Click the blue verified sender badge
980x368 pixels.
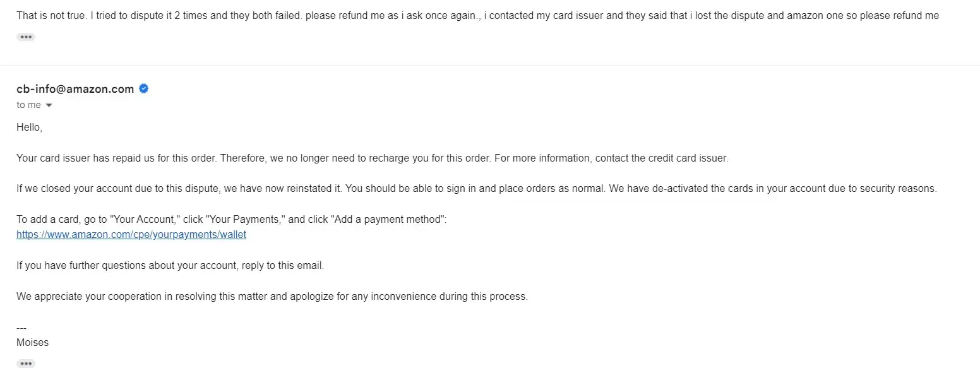[x=144, y=89]
